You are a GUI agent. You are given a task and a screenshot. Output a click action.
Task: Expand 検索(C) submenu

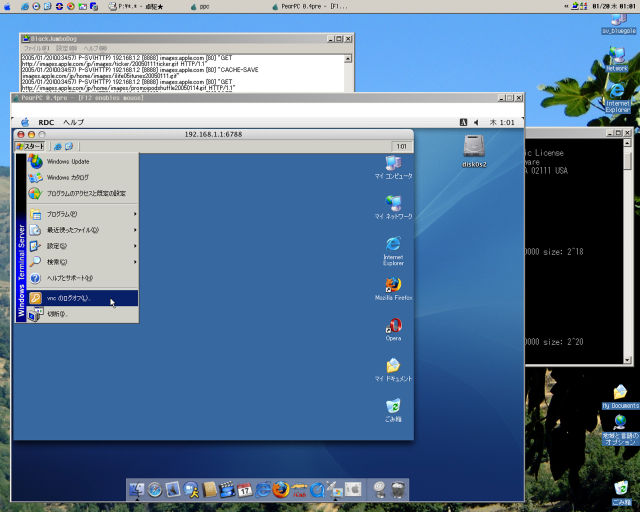point(82,262)
